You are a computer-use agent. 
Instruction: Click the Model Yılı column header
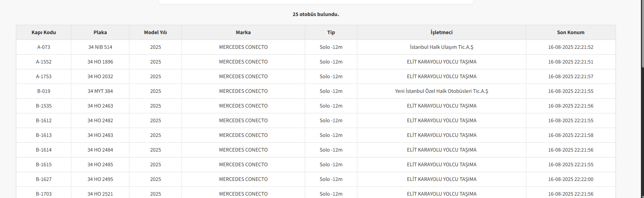pyautogui.click(x=155, y=32)
